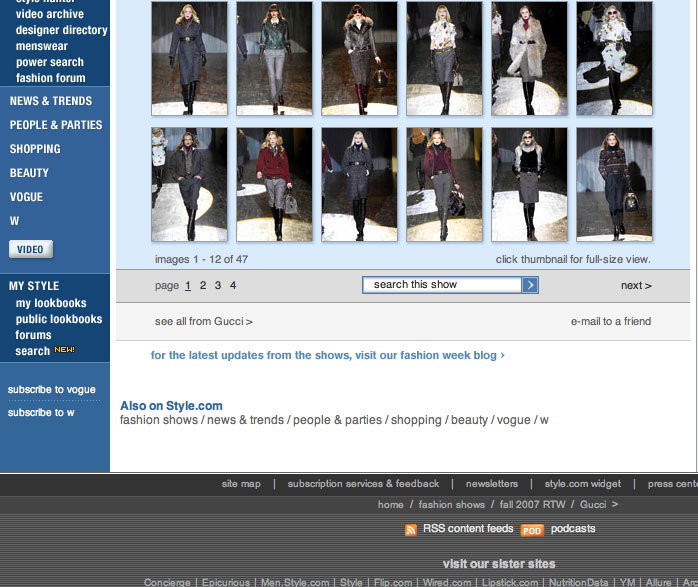
Task: Click fashion shows in Also on Style.com
Action: [159, 420]
